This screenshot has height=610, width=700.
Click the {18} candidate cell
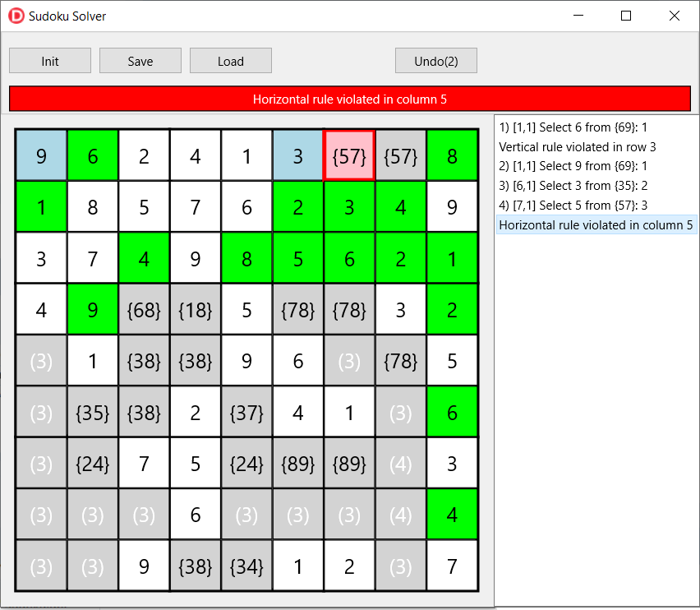(195, 310)
